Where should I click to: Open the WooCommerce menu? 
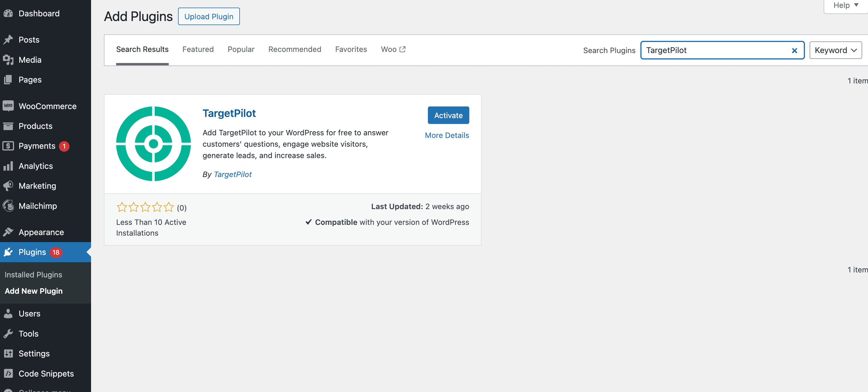(x=46, y=106)
